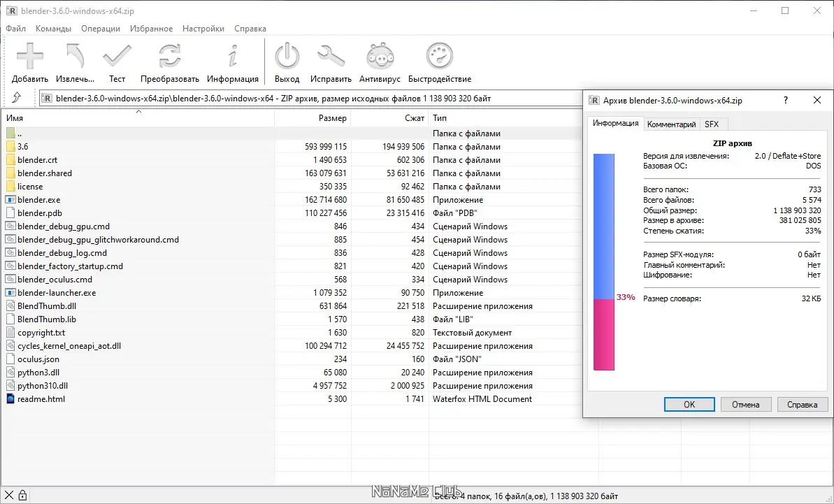Click the blender_oculus.cmd script icon

tap(10, 279)
